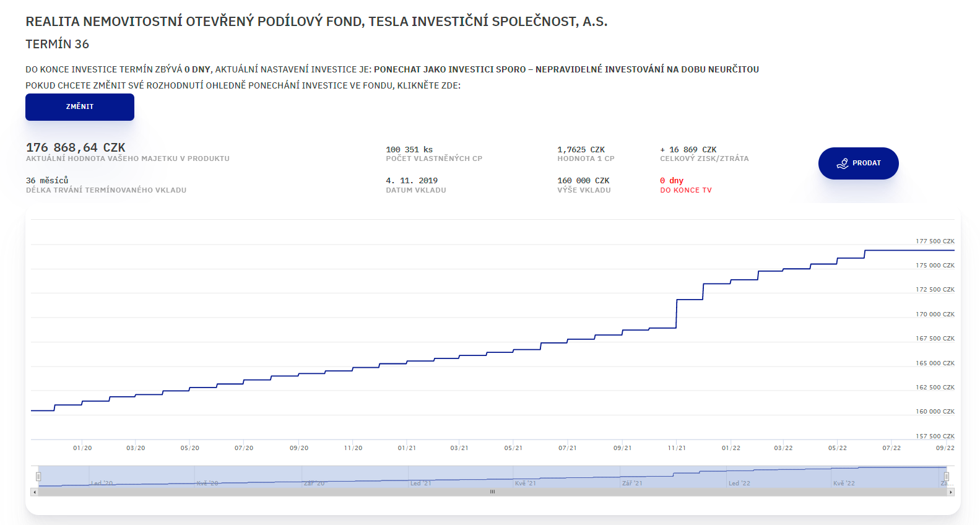Click the 160 000 CZK y-axis label
Viewport: 980px width, 525px height.
coord(935,411)
